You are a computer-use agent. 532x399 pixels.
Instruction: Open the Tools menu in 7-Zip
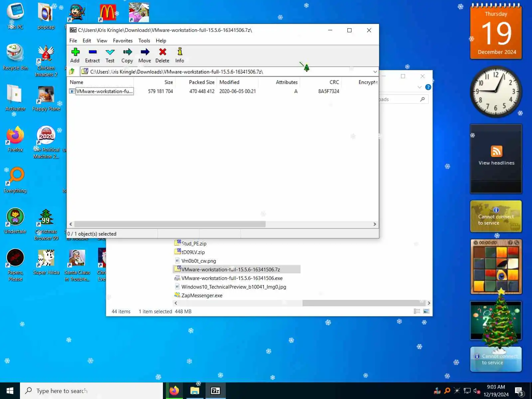pos(144,41)
